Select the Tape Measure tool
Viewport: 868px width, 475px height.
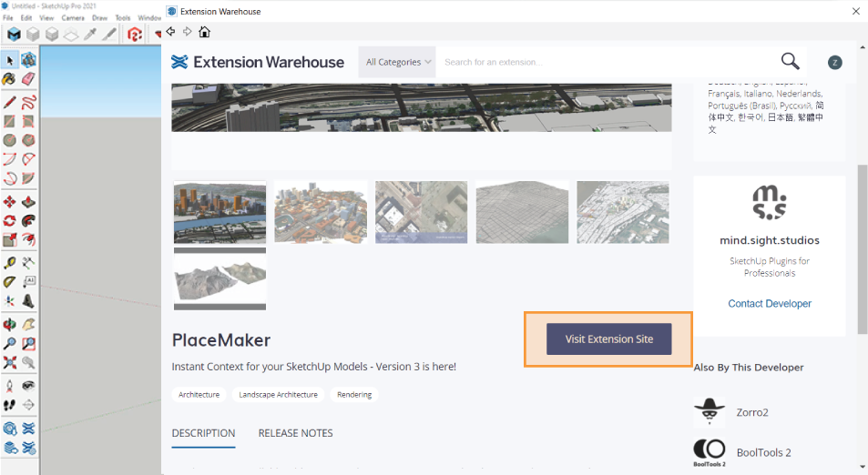9,263
